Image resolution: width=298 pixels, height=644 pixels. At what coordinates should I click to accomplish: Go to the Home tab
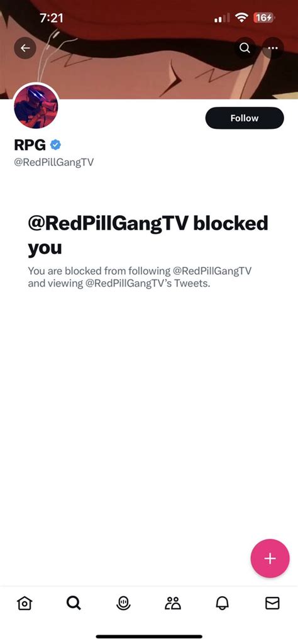(25, 603)
